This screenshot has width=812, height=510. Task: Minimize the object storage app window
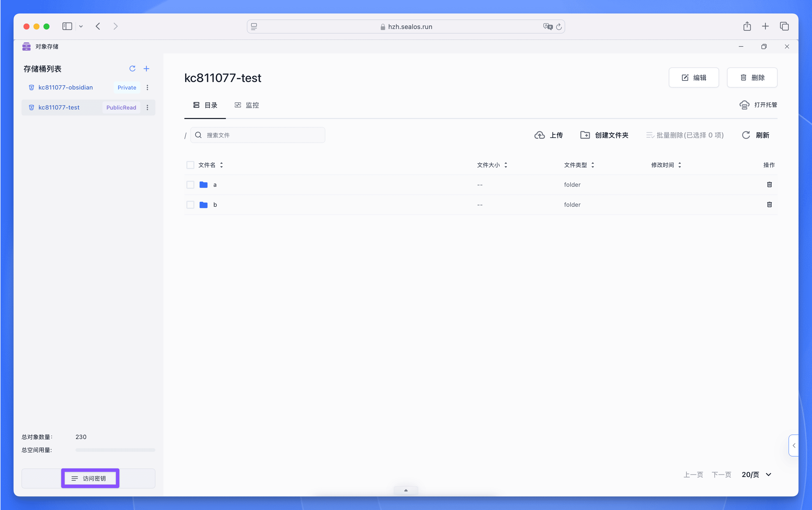pos(741,46)
